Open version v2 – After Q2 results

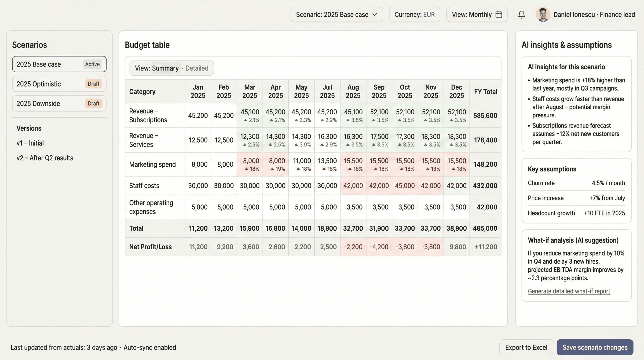[x=45, y=158]
